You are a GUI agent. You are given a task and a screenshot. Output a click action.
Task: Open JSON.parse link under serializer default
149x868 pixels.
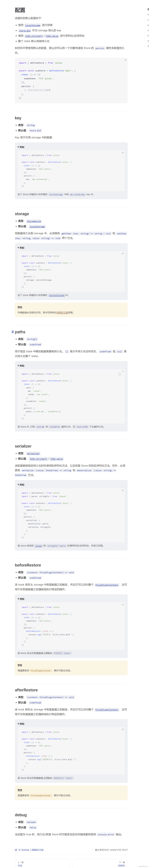pyautogui.click(x=57, y=459)
